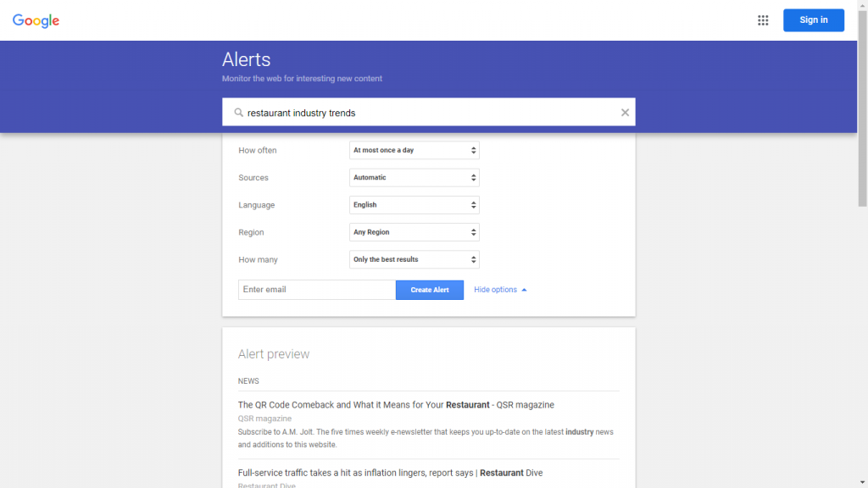The width and height of the screenshot is (868, 488).
Task: Collapse settings via Hide options link
Action: coord(495,290)
